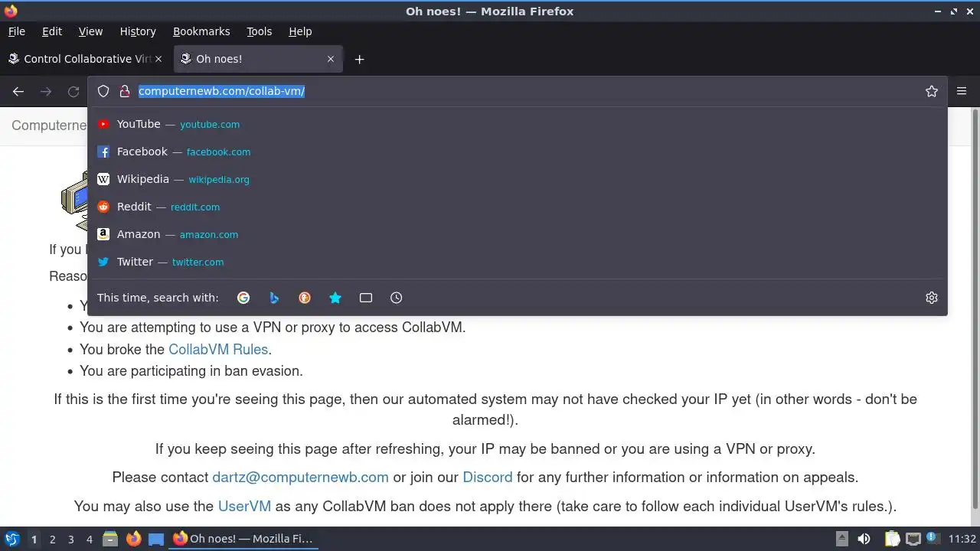
Task: Switch to workspace 1
Action: pyautogui.click(x=34, y=539)
